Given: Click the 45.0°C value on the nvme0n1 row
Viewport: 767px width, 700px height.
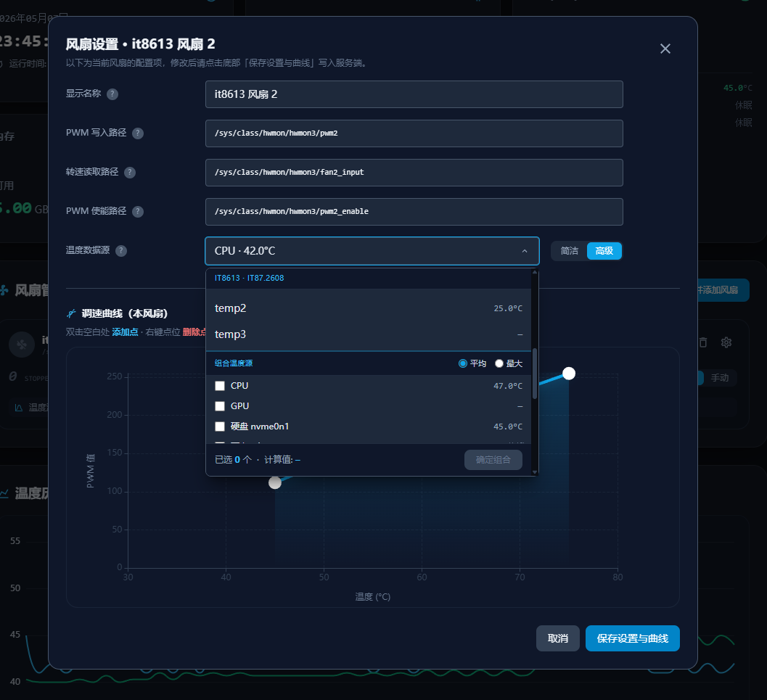Looking at the screenshot, I should coord(508,427).
